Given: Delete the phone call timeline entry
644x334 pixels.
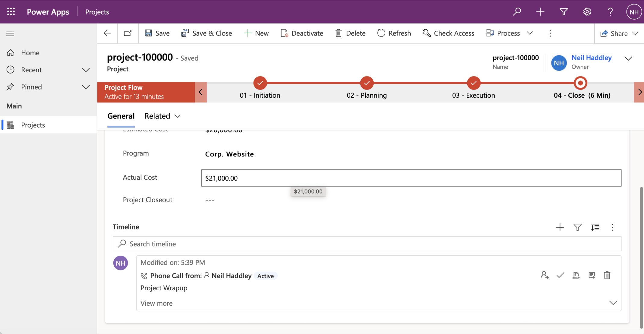Looking at the screenshot, I should (607, 275).
